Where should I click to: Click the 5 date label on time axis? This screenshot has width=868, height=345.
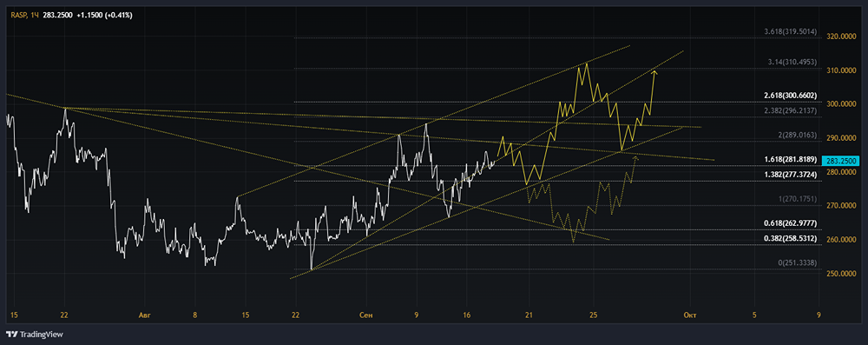click(x=754, y=315)
